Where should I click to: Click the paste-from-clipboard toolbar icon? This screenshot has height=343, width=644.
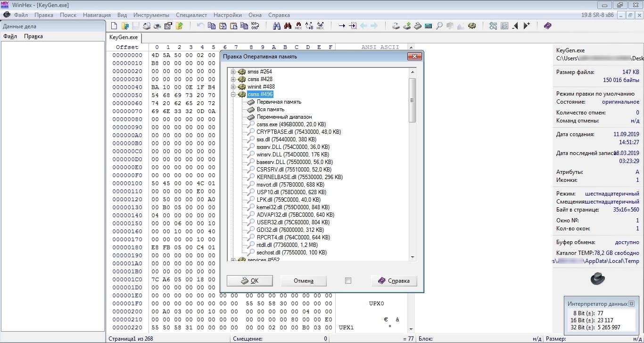[x=233, y=26]
